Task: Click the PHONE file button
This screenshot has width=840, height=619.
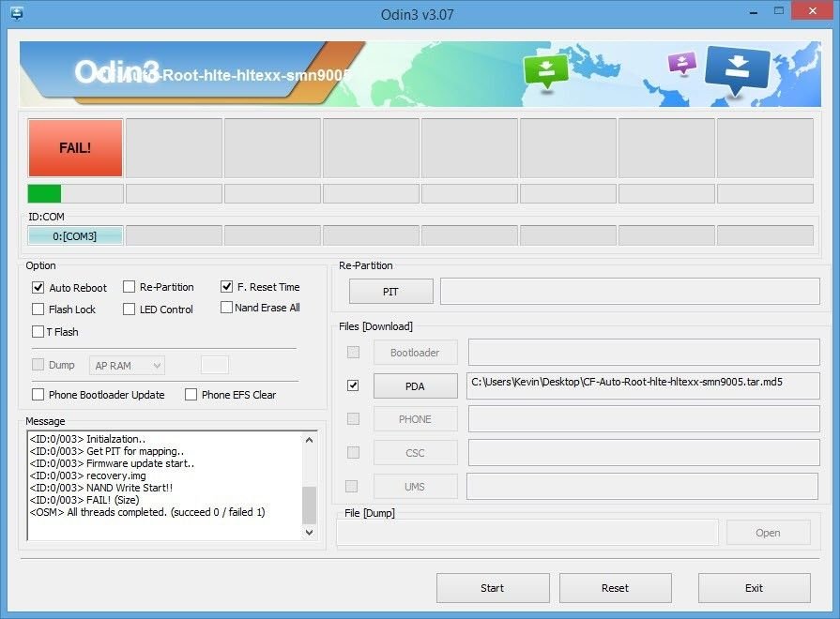Action: 416,419
